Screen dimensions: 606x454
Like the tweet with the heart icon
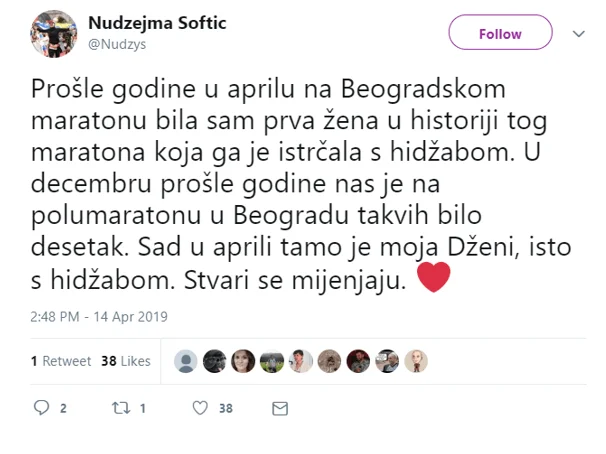tap(200, 408)
